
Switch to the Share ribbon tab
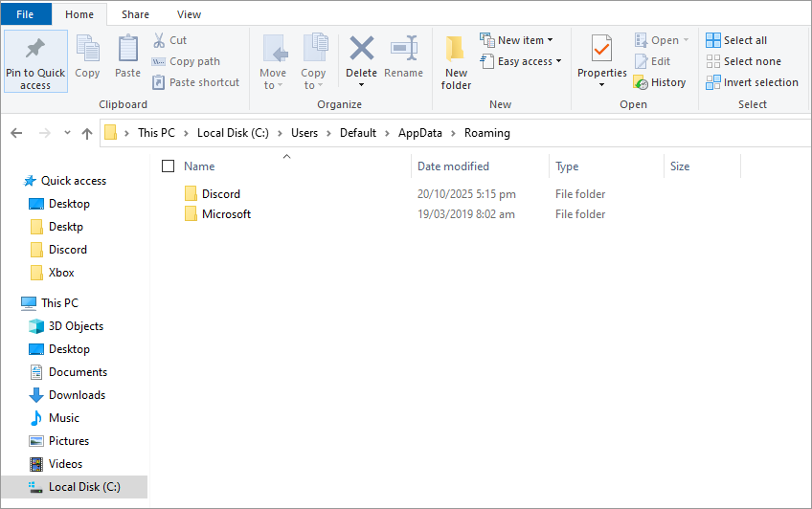click(x=135, y=14)
